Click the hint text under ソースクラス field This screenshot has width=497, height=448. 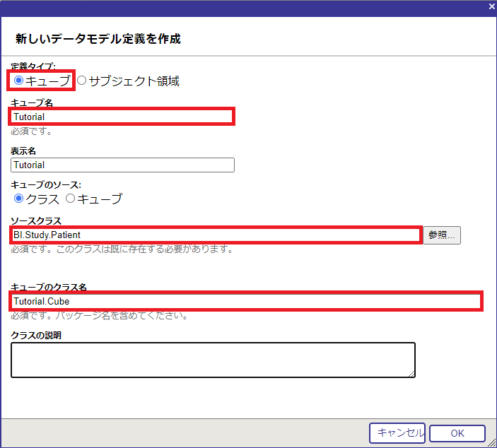(x=122, y=249)
